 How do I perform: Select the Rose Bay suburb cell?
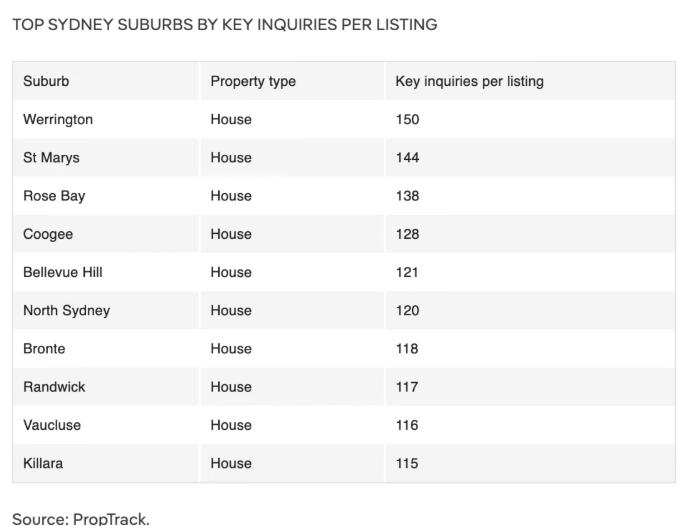(54, 196)
